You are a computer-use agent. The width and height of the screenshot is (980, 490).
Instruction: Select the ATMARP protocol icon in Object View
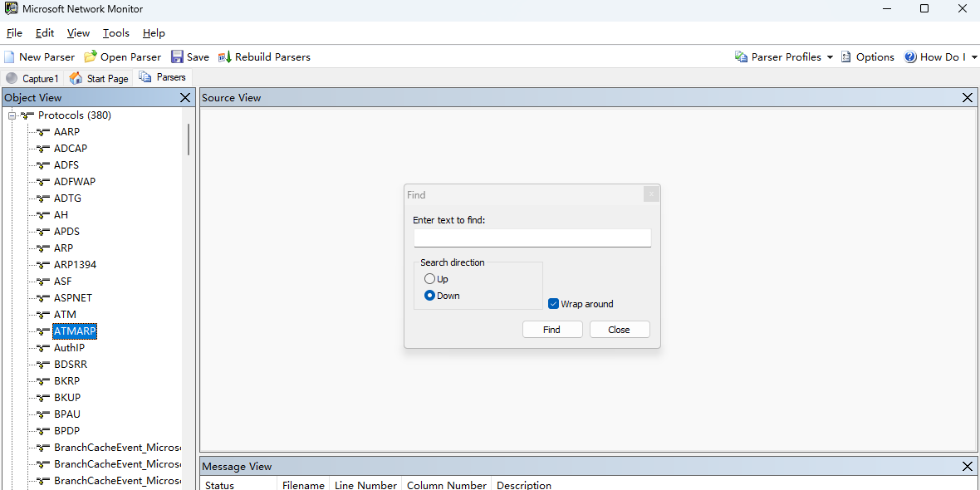coord(41,331)
